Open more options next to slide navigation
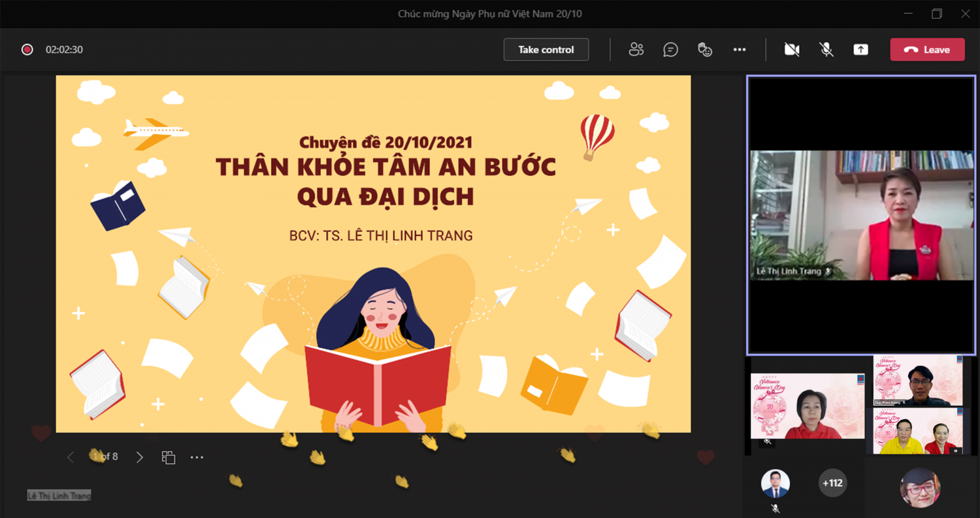 [x=197, y=457]
